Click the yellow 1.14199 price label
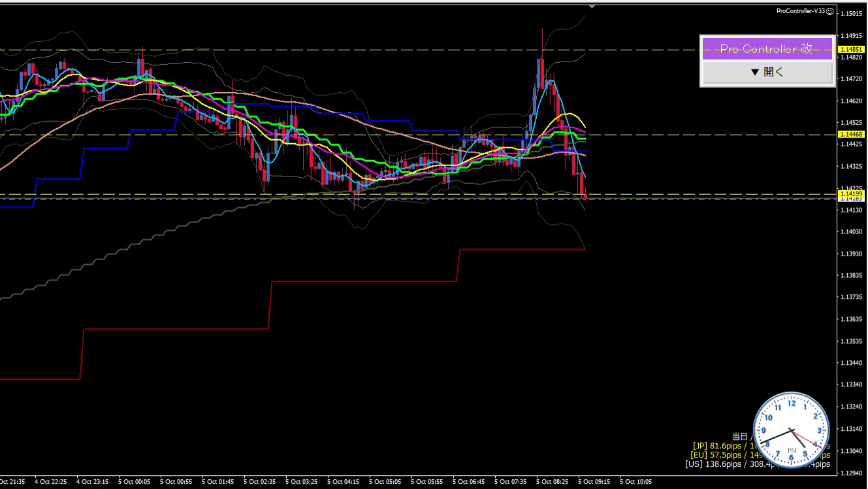This screenshot has width=868, height=489. (852, 194)
